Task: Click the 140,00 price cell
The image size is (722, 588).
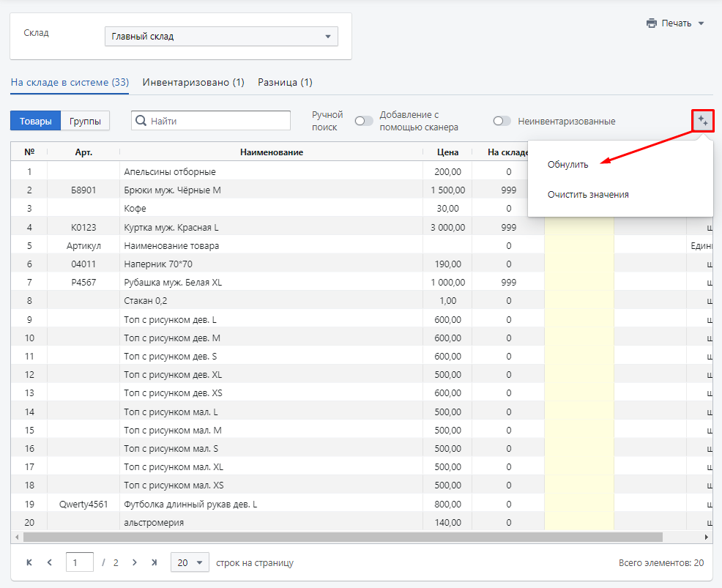Action: point(447,523)
